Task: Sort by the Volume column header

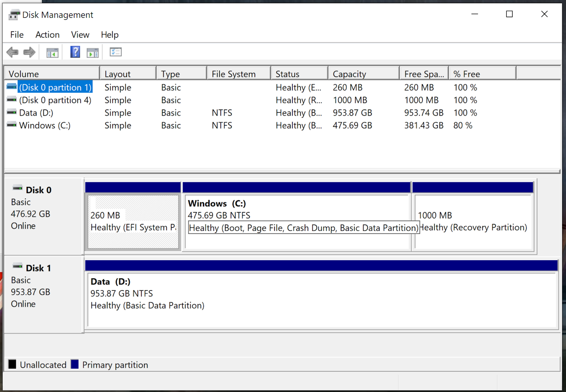Action: coord(52,74)
